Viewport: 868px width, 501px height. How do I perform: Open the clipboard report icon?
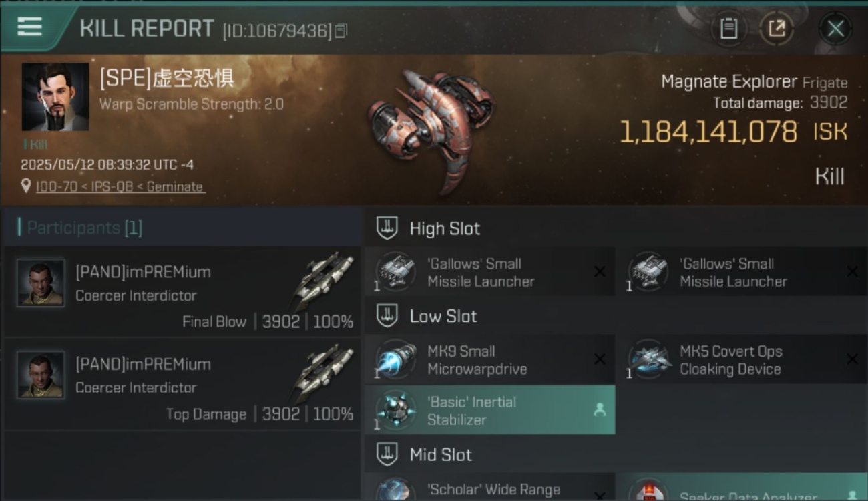(728, 29)
